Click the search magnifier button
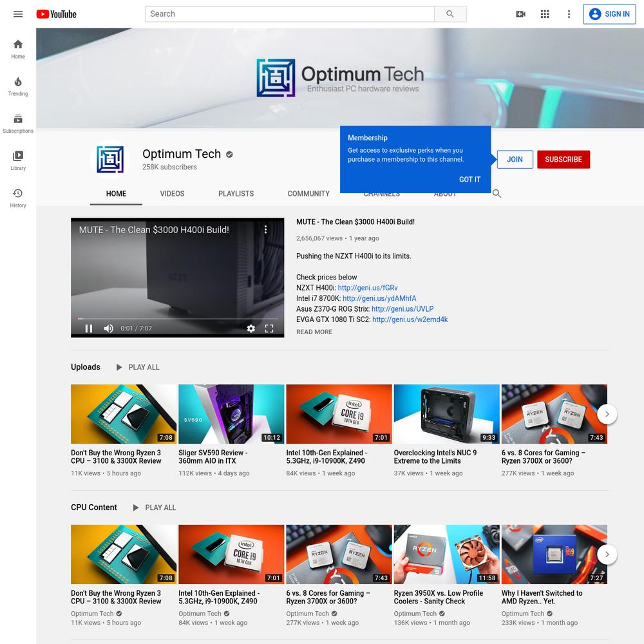644x644 pixels. [x=450, y=14]
